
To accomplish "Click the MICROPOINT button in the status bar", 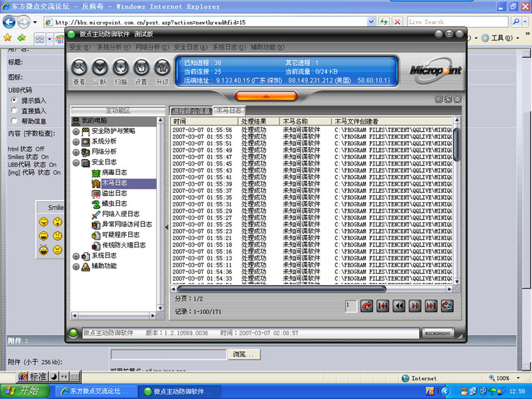I will click(438, 333).
